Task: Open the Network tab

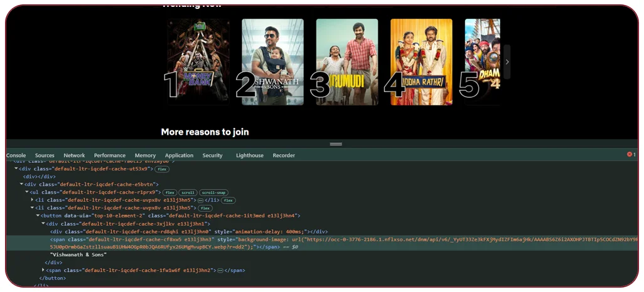Action: coord(74,155)
